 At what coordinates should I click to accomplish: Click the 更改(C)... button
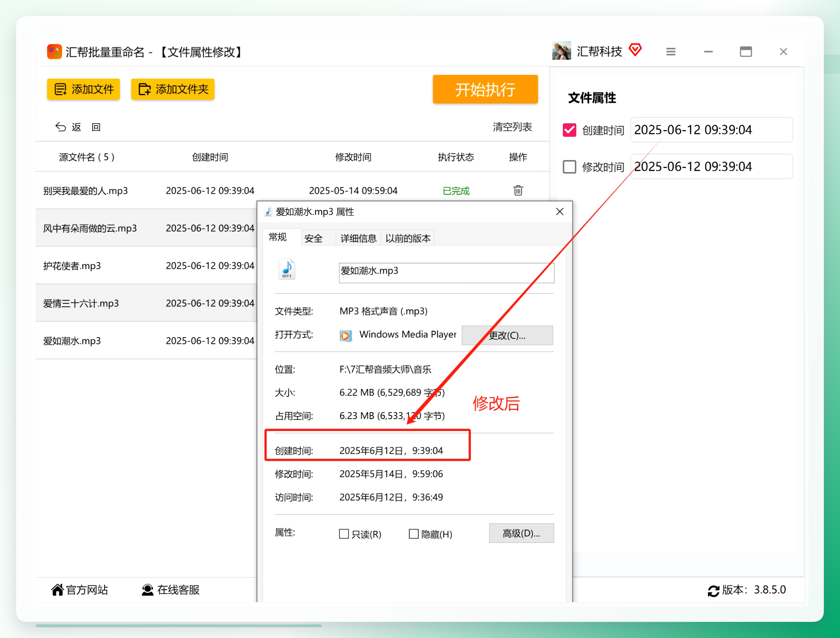(x=507, y=335)
